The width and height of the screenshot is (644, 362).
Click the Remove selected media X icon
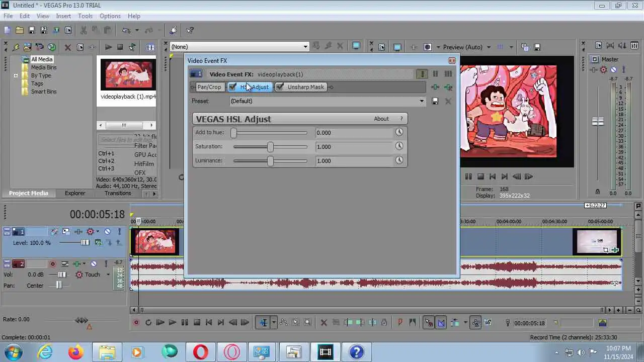click(x=67, y=47)
